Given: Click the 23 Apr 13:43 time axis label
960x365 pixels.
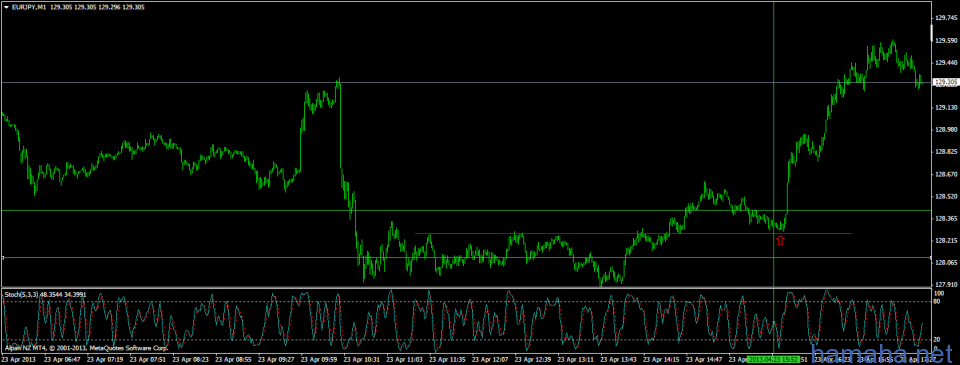Looking at the screenshot, I should point(620,359).
